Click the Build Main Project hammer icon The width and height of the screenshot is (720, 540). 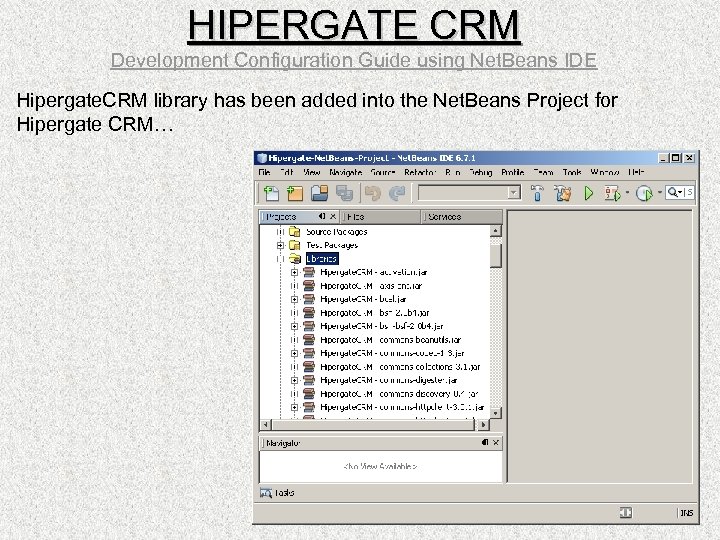click(x=537, y=193)
